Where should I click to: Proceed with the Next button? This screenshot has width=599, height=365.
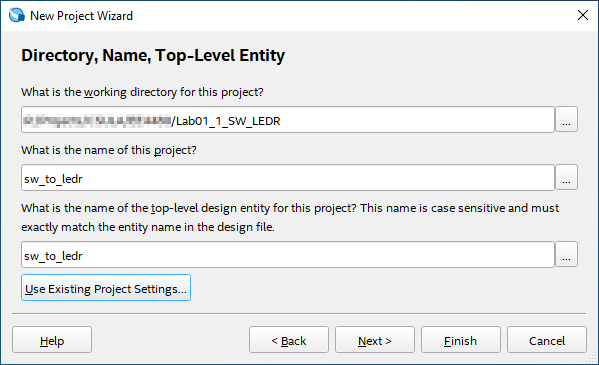tap(375, 339)
